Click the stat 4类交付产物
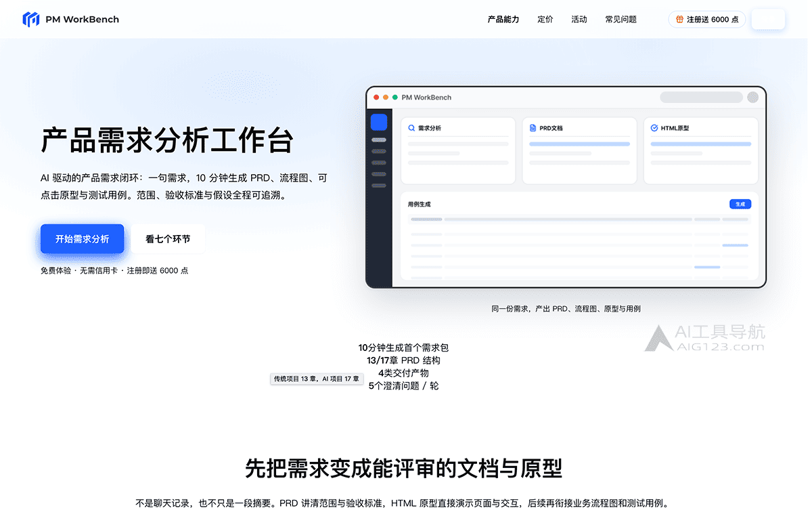The height and width of the screenshot is (508, 812). click(x=404, y=373)
